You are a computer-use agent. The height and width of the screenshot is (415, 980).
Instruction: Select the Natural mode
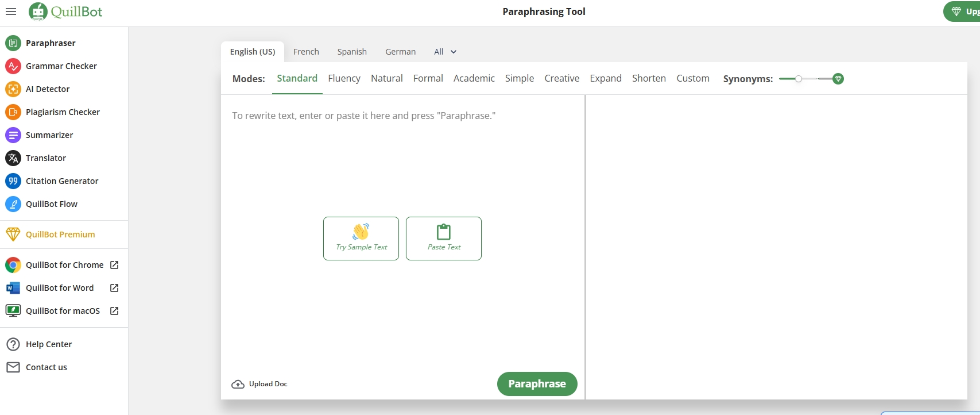pos(387,78)
